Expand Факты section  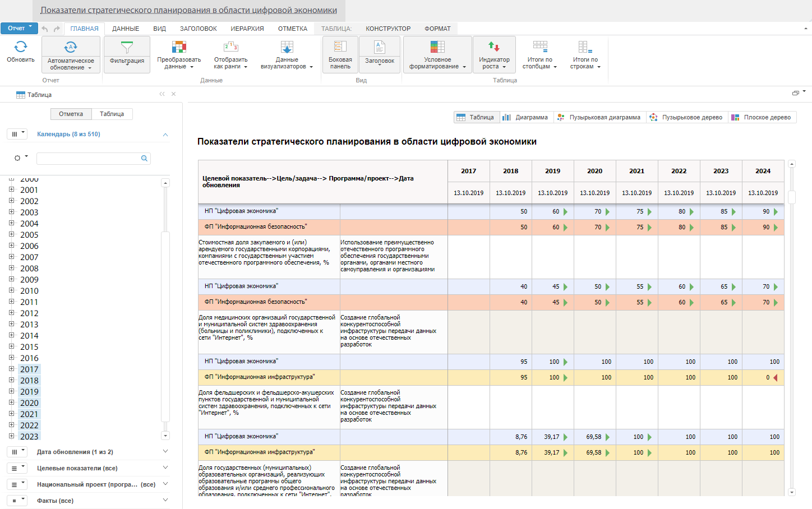click(x=165, y=500)
